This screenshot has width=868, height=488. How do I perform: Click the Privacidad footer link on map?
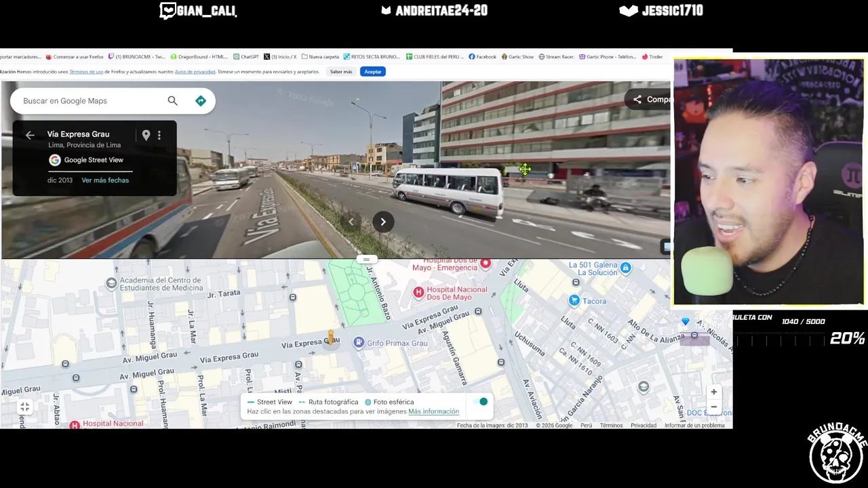click(x=644, y=426)
